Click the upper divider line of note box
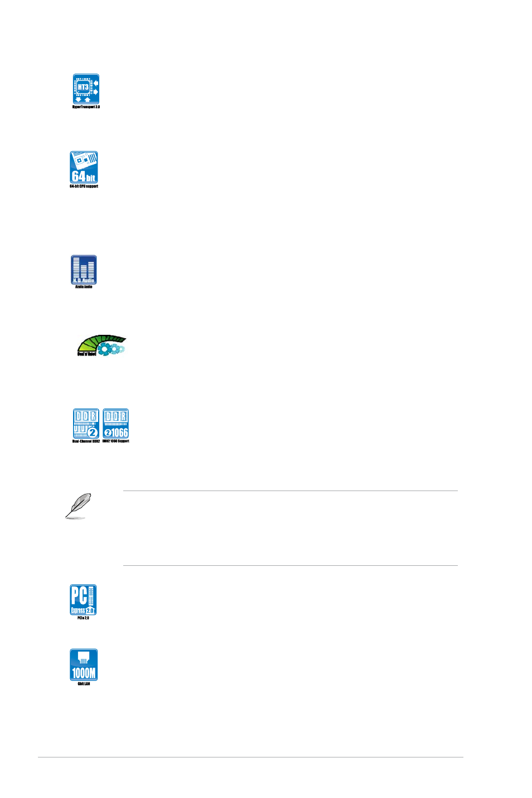Screen dimensions: 532x798 [x=290, y=491]
